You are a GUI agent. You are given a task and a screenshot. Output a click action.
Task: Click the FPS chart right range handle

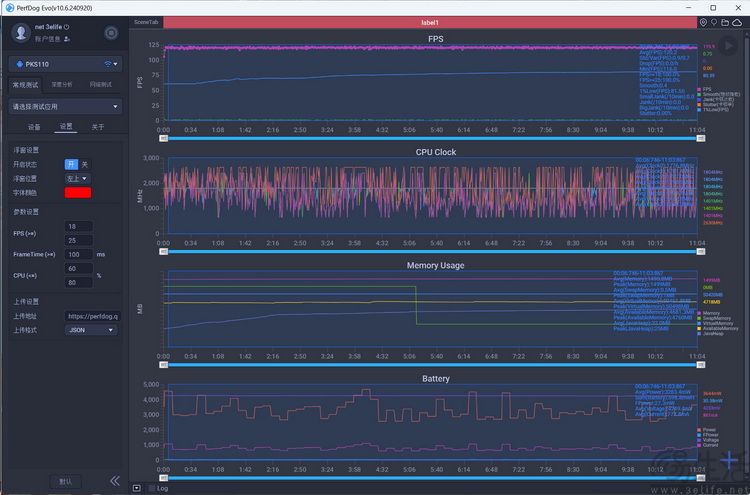[701, 138]
